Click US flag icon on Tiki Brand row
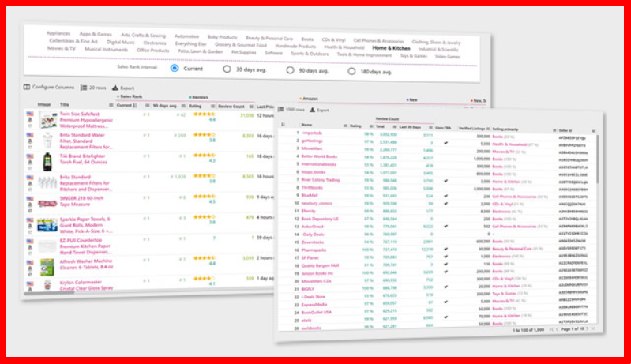This screenshot has width=631, height=364. coord(30,156)
